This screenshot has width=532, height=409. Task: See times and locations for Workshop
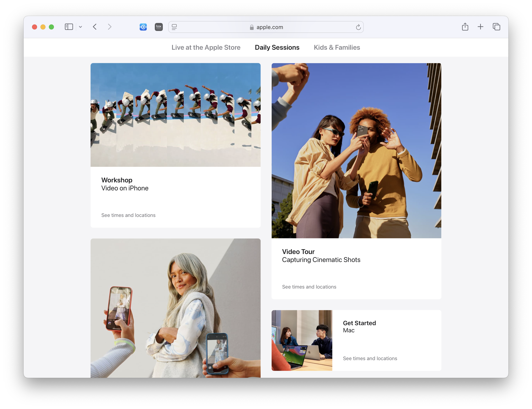(128, 215)
